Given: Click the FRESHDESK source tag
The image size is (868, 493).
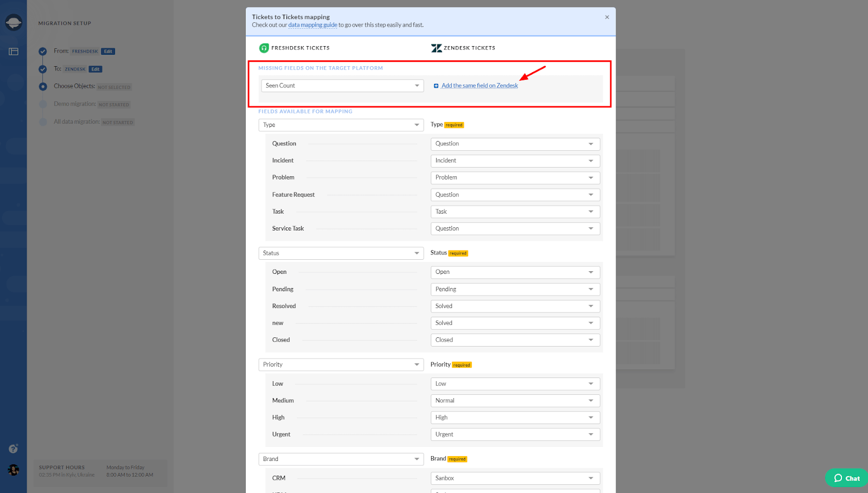Looking at the screenshot, I should pyautogui.click(x=85, y=52).
